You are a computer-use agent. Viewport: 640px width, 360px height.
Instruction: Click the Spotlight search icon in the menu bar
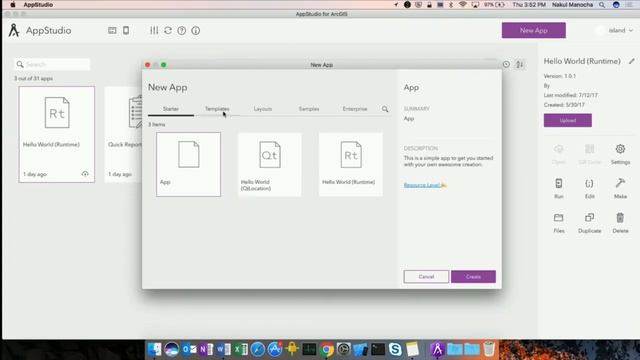(x=602, y=5)
